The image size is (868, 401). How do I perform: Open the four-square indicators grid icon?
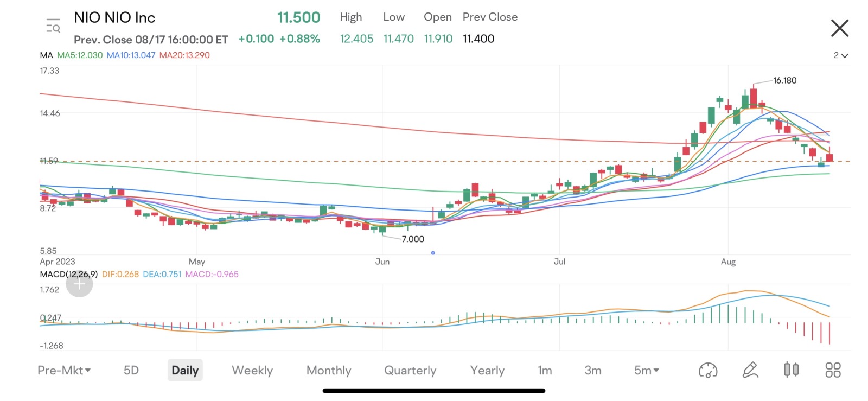click(x=833, y=370)
